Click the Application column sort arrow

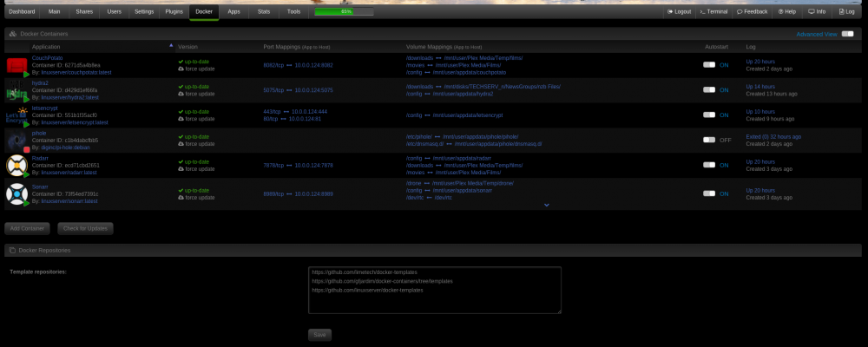coord(171,46)
